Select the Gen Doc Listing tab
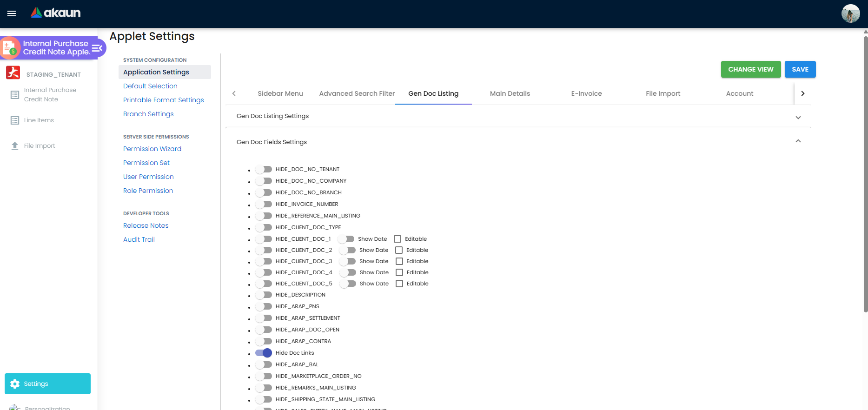The width and height of the screenshot is (868, 410). tap(433, 93)
